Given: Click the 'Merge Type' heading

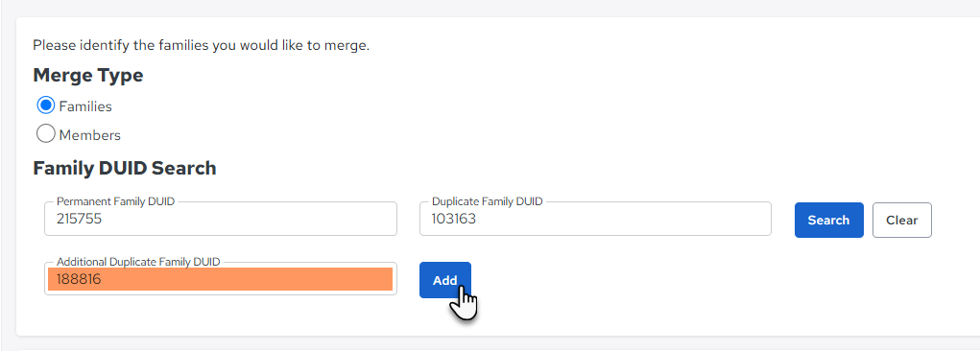Looking at the screenshot, I should [88, 76].
